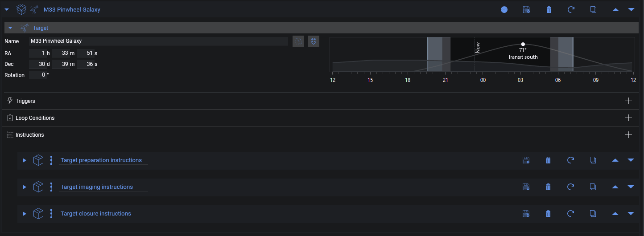644x236 pixels.
Task: Reset progress of Target closure instructions
Action: 570,214
